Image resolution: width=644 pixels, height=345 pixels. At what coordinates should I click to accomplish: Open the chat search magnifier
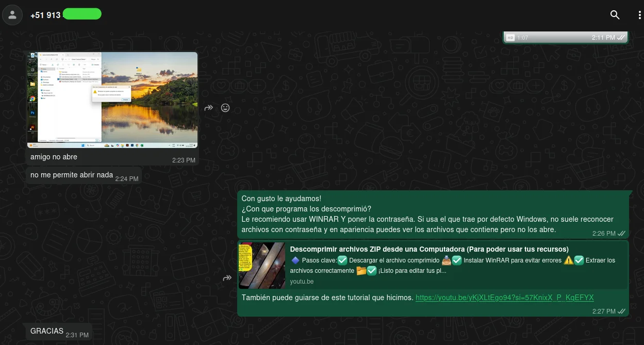point(615,15)
